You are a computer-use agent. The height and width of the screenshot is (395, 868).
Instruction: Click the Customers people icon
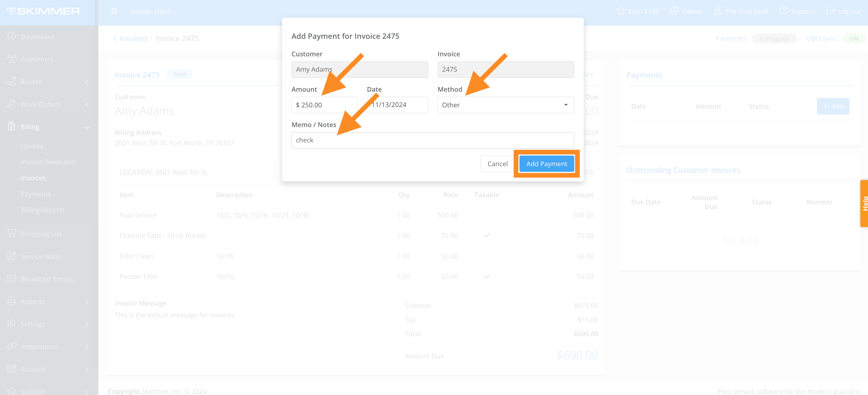12,59
